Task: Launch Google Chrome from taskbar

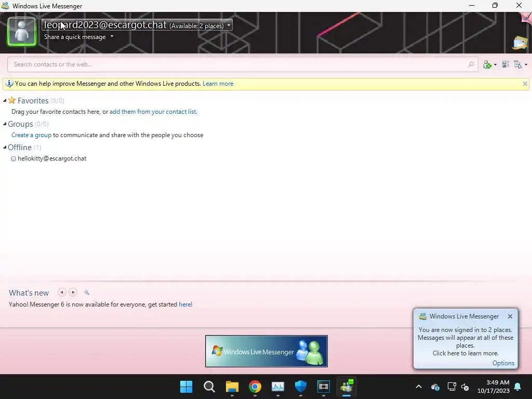Action: coord(255,387)
